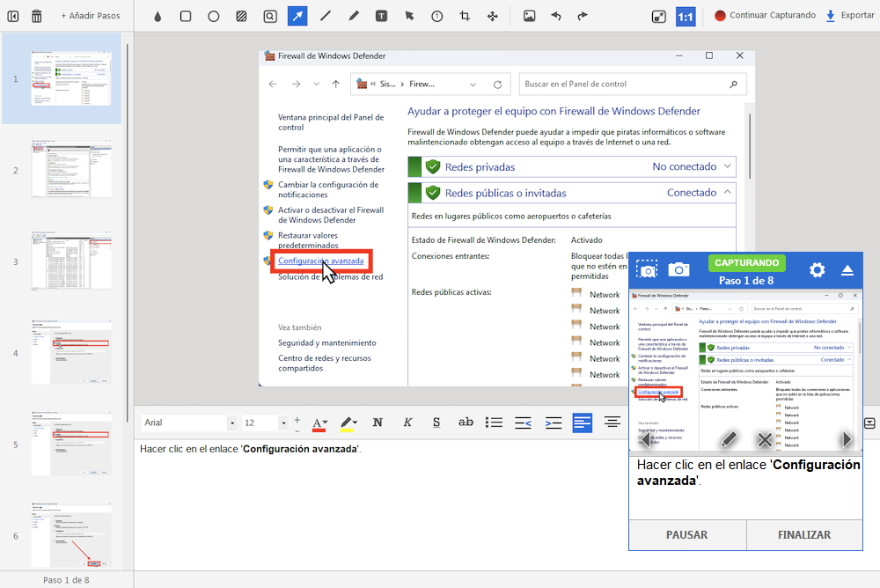
Task: Toggle strikethrough (ab) formatting
Action: click(x=466, y=423)
